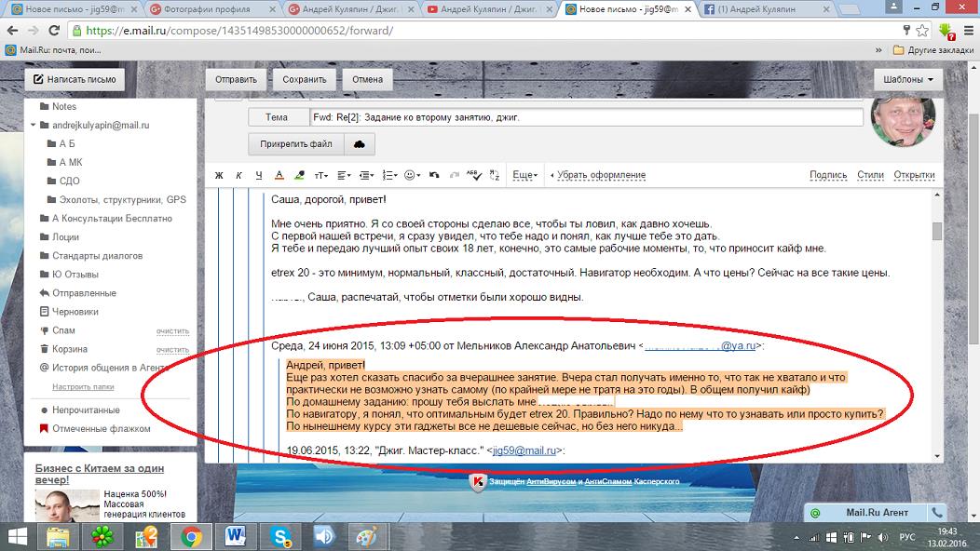Open the Chrome menu hamburger icon
Screen dimensions: 980x551
968,31
